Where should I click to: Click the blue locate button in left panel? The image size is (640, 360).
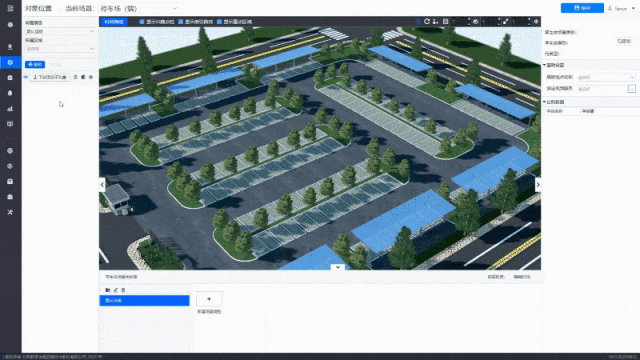click(x=35, y=64)
